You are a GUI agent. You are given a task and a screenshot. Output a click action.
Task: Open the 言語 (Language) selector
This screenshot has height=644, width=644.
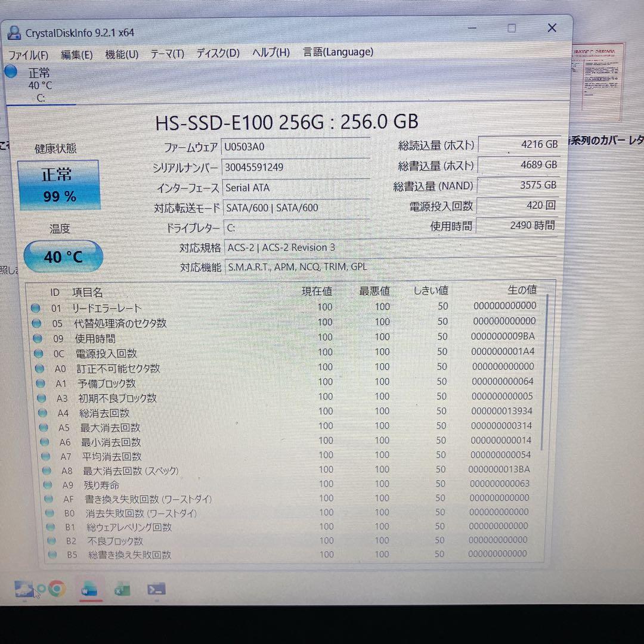click(337, 52)
